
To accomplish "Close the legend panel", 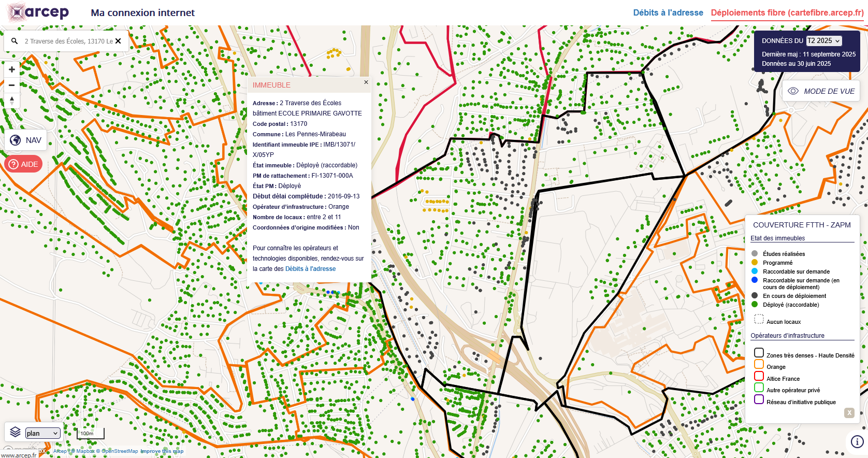I will [x=849, y=413].
